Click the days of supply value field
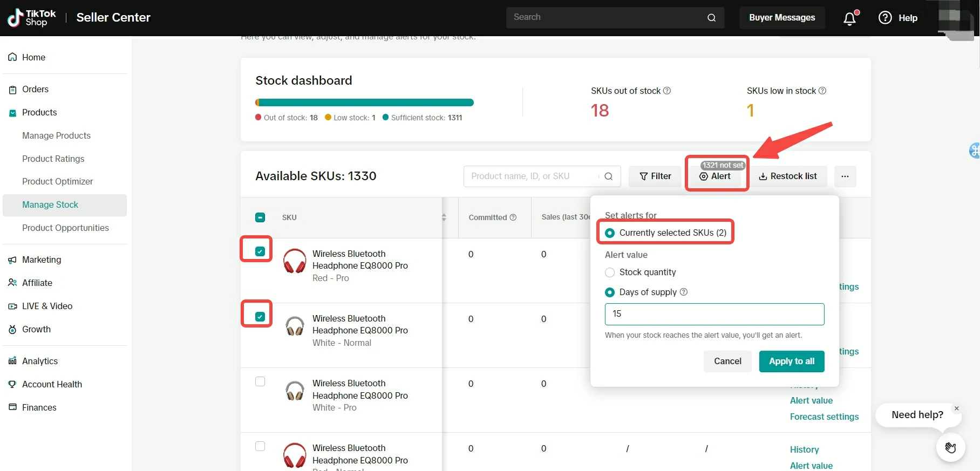 click(x=714, y=314)
